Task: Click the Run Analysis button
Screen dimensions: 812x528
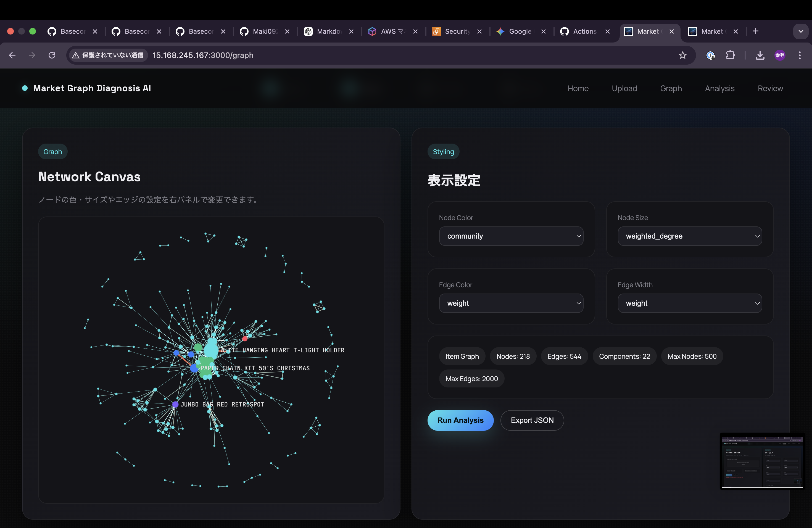Action: [x=460, y=420]
